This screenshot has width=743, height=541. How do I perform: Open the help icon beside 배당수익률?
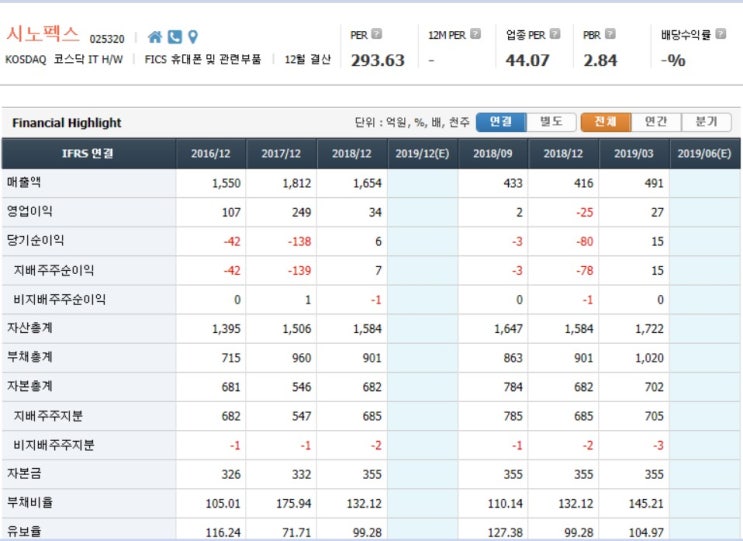tap(721, 34)
